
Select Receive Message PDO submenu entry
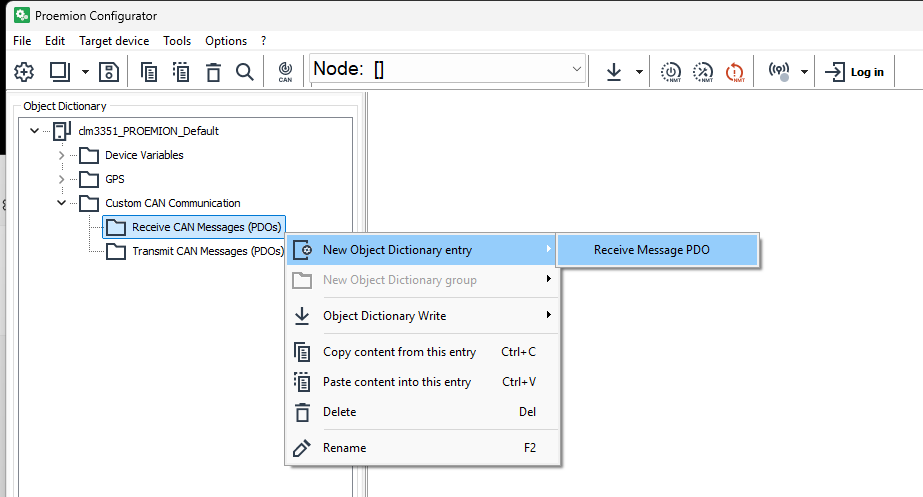pyautogui.click(x=651, y=250)
